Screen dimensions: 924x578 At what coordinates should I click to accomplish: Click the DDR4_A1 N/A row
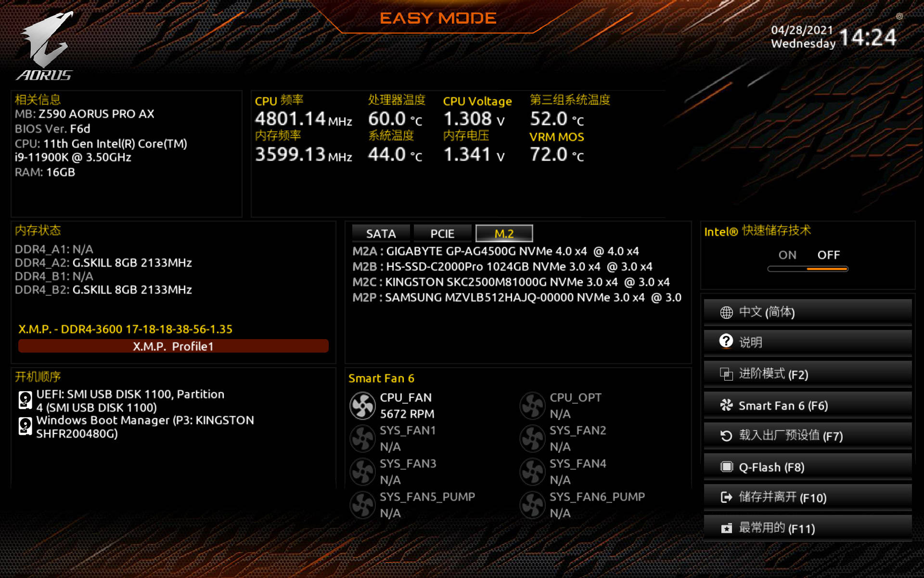[54, 249]
